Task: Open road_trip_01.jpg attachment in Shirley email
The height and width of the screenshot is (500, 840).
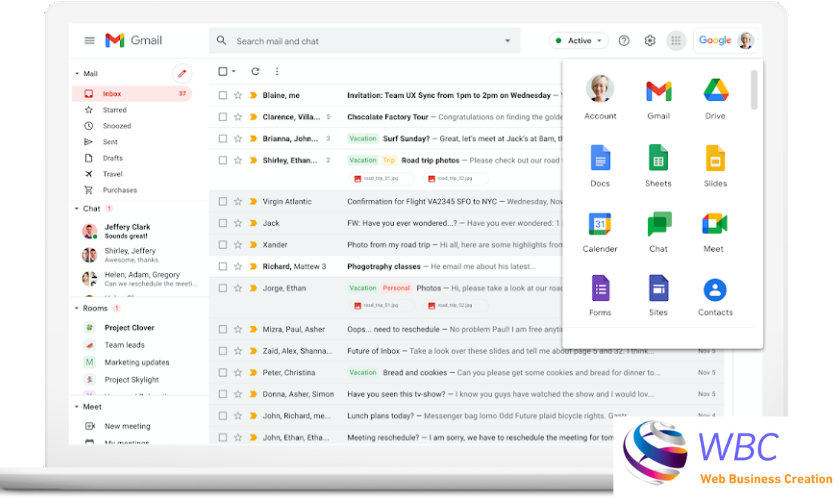Action: (382, 178)
